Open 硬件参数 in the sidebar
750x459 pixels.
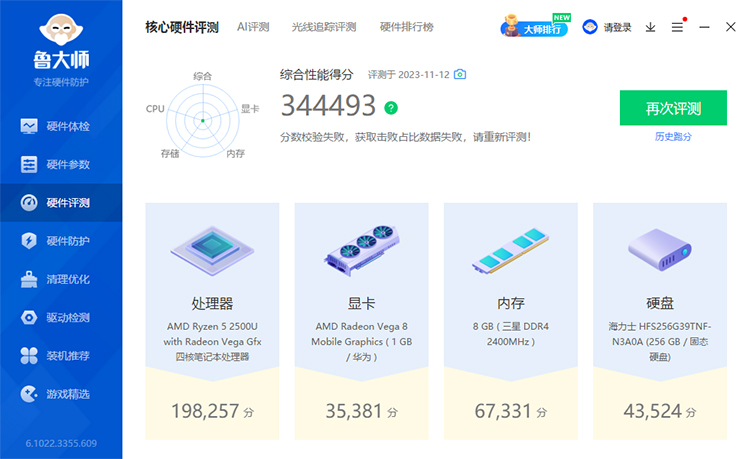(x=61, y=164)
